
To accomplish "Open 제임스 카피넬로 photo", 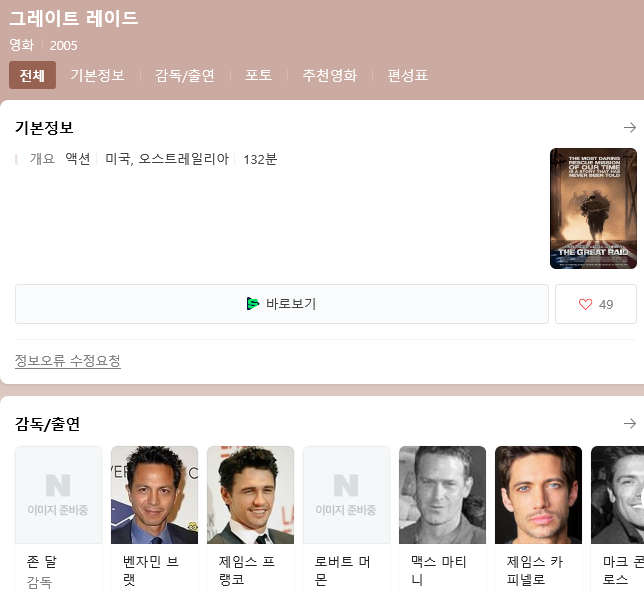I will (538, 495).
